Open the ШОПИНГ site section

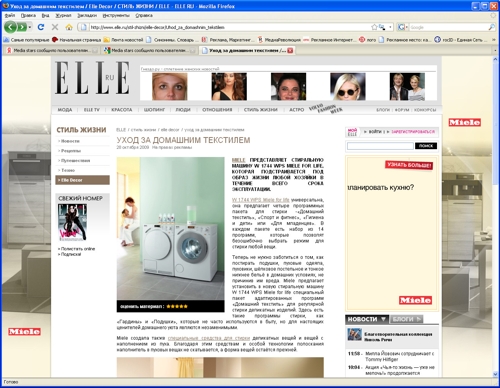click(154, 110)
